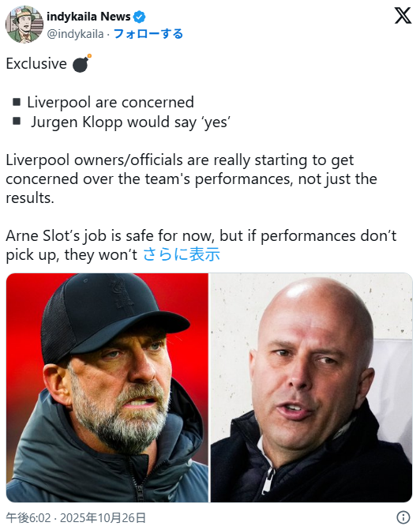Click the square bullet before Jurgen Klopp
420x530 pixels.
click(17, 121)
